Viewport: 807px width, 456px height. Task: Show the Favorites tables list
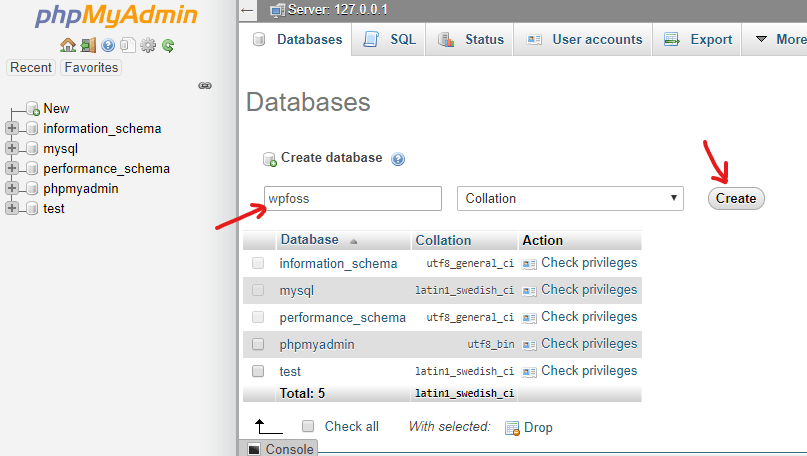[x=91, y=67]
